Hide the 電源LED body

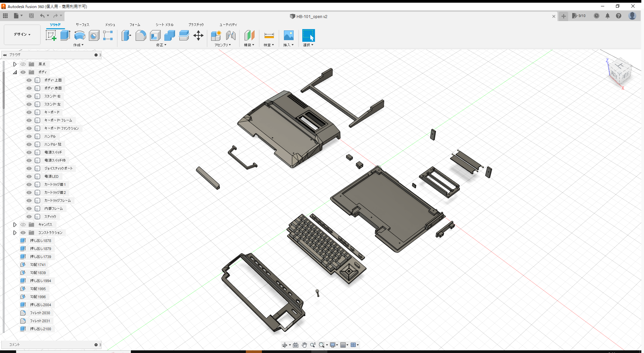(29, 176)
